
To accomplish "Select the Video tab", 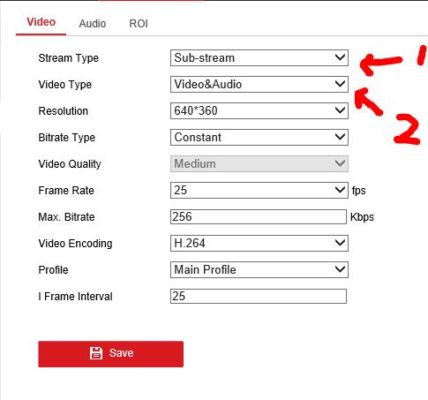I will coord(41,22).
